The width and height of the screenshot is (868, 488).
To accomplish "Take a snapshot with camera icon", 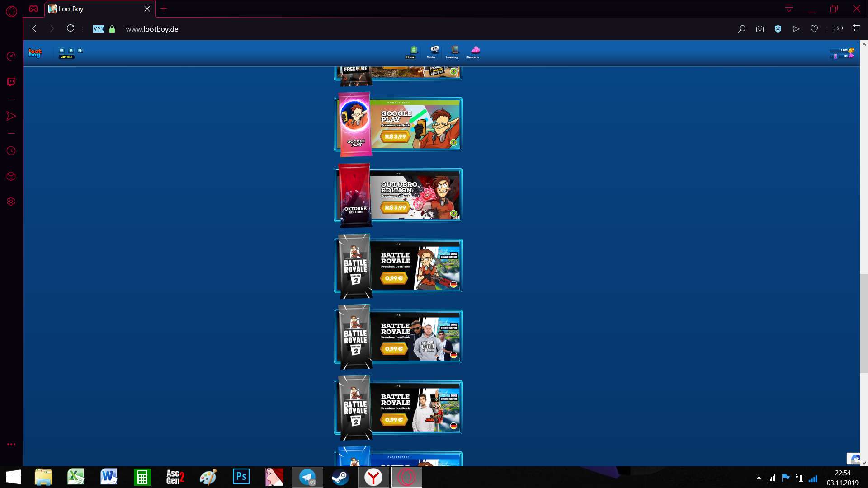I will (760, 29).
